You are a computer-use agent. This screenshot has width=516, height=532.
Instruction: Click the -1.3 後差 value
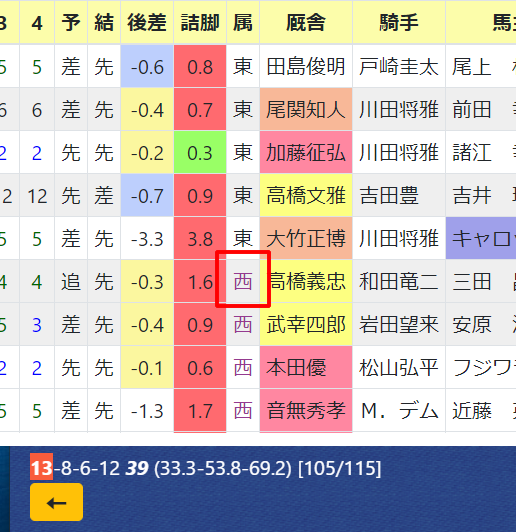(x=147, y=411)
